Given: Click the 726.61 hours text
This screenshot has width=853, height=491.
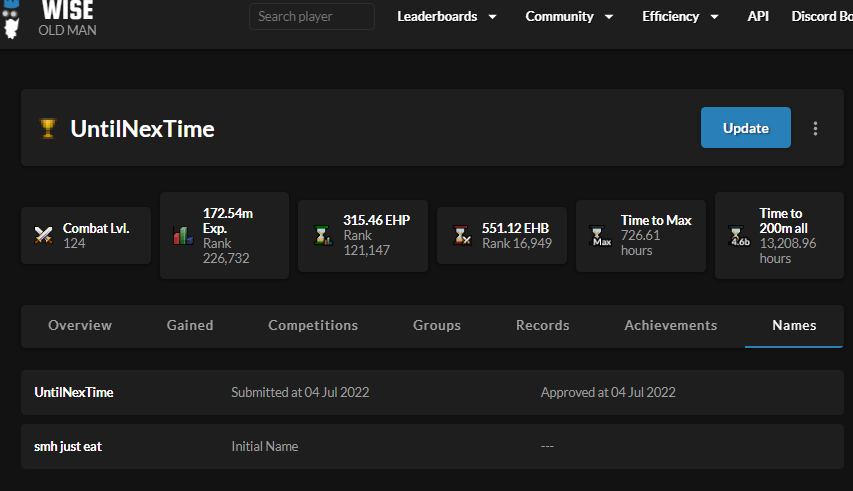Looking at the screenshot, I should click(x=640, y=243).
